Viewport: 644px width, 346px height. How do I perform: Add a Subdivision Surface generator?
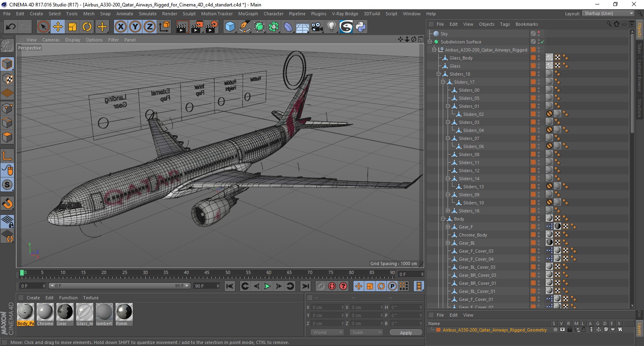click(x=259, y=27)
